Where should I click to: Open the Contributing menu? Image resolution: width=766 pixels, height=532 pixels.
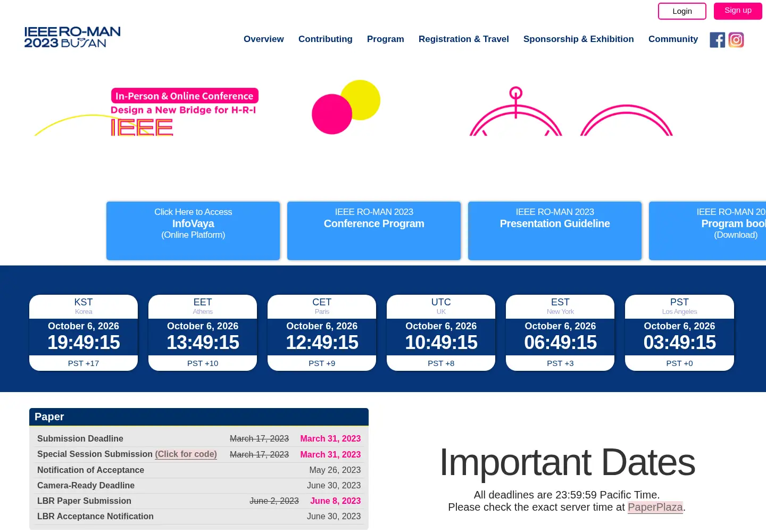326,39
